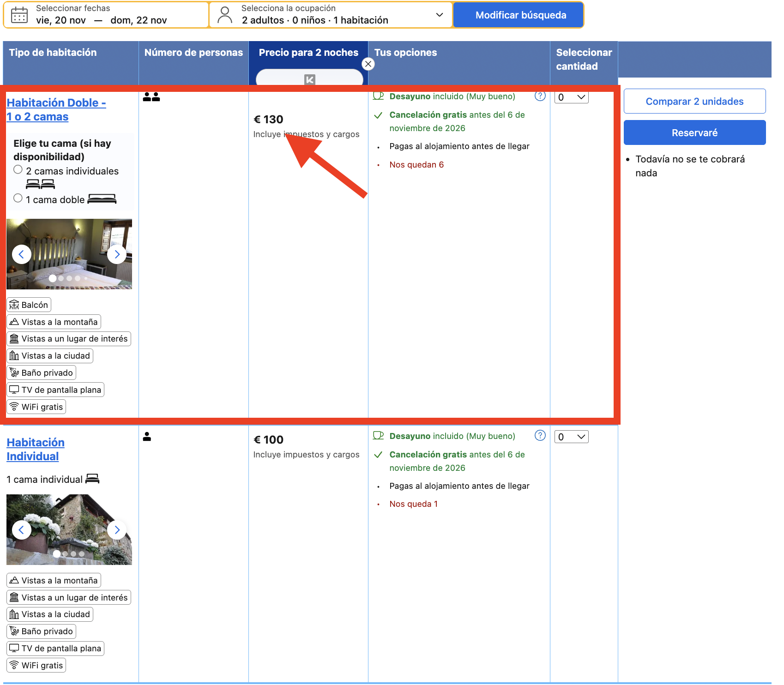Click the single room photo thumbnail
This screenshot has height=685, width=784.
[69, 529]
